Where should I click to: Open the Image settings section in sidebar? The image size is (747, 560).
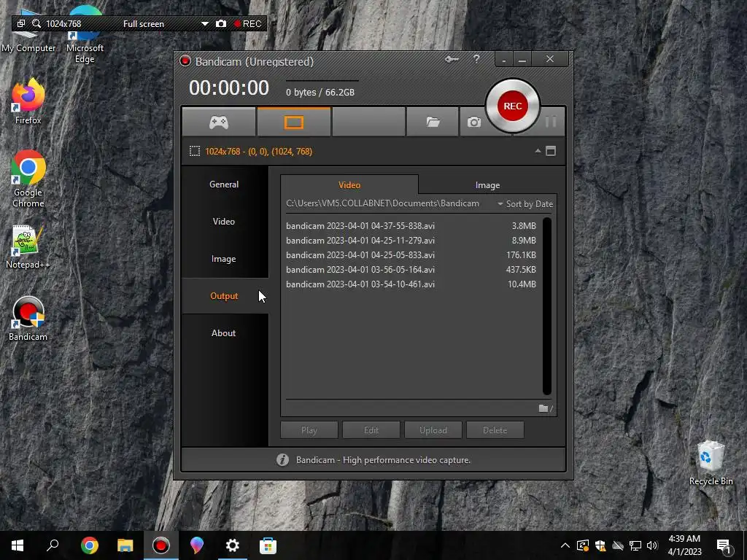coord(224,259)
